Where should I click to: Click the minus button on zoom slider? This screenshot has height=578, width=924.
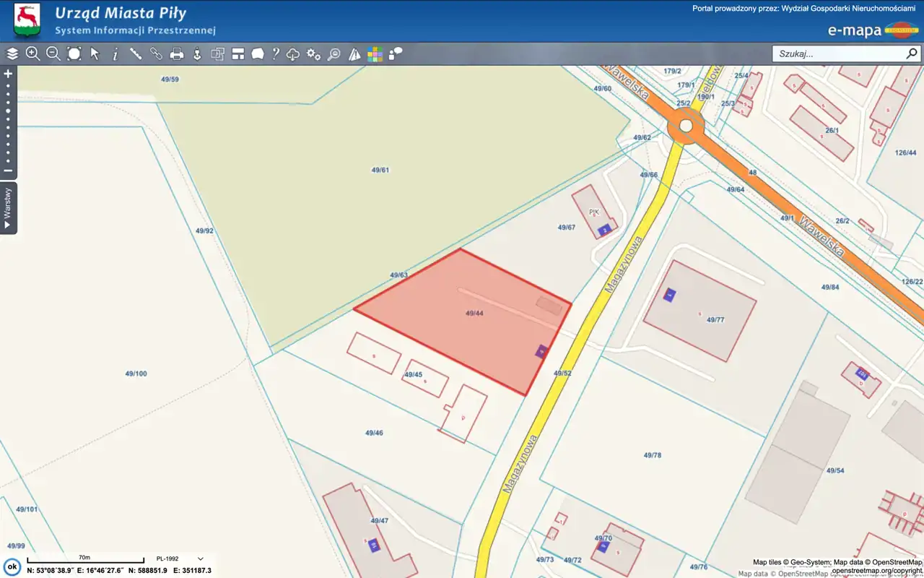tap(8, 171)
